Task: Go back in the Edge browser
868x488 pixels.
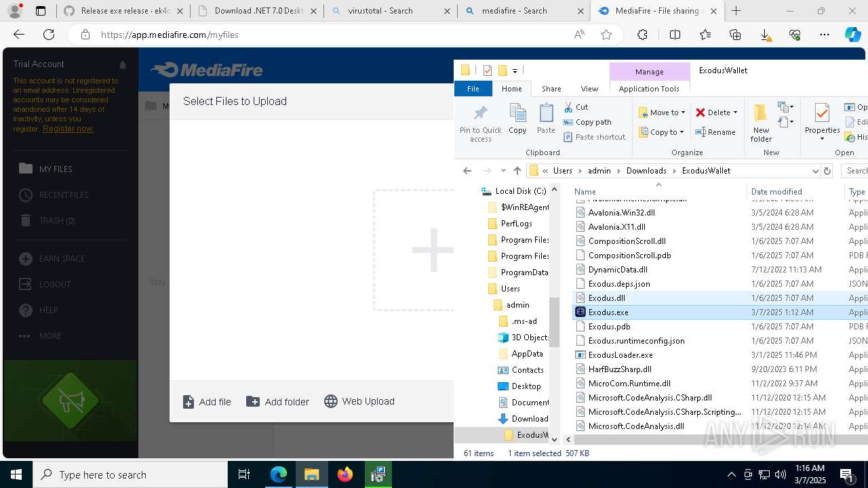Action: tap(19, 35)
